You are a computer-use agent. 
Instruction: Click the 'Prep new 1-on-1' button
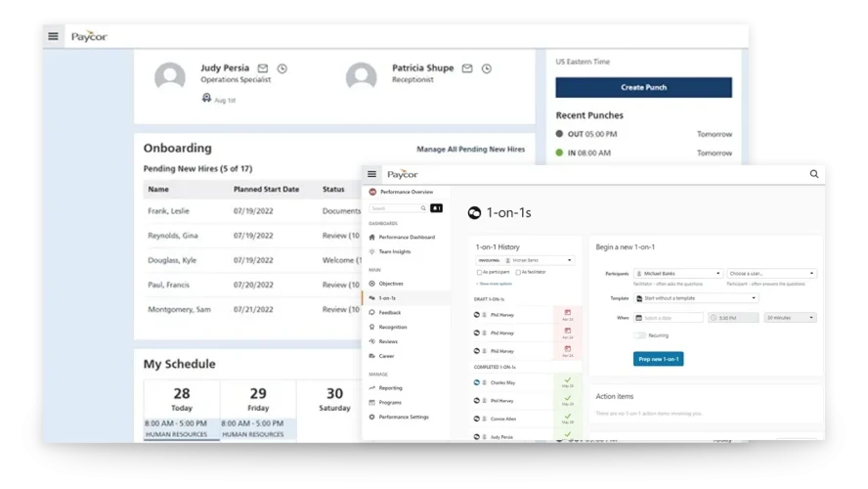659,359
